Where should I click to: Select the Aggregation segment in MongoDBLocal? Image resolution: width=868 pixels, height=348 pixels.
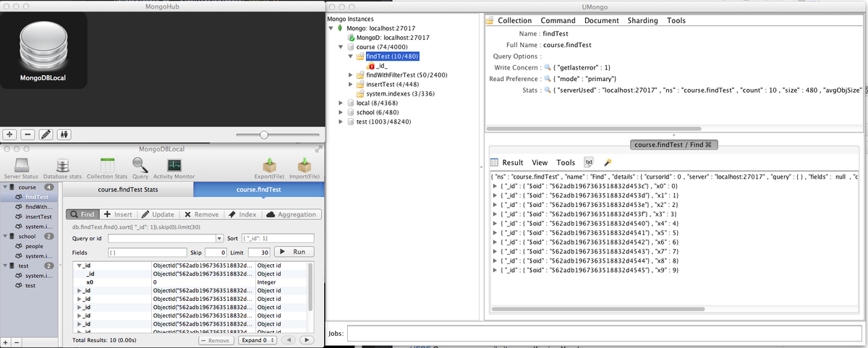tap(291, 214)
